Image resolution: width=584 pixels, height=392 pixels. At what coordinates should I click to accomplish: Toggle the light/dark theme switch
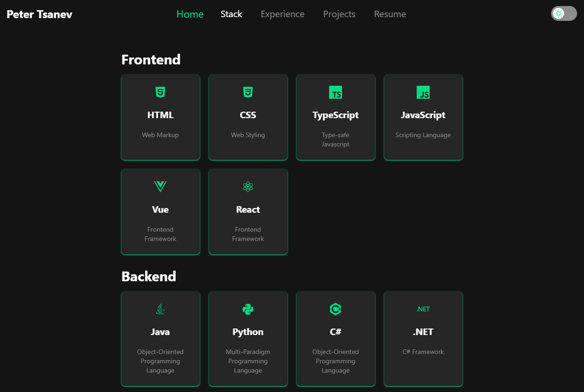[x=564, y=13]
